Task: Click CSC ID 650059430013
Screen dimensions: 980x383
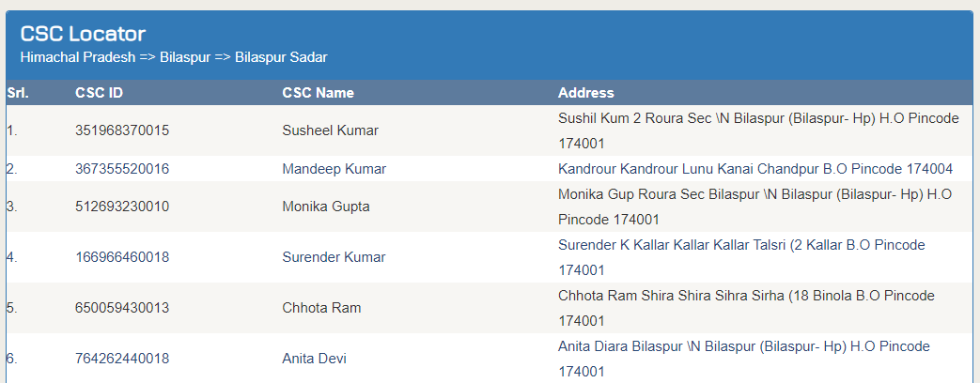Action: [122, 309]
